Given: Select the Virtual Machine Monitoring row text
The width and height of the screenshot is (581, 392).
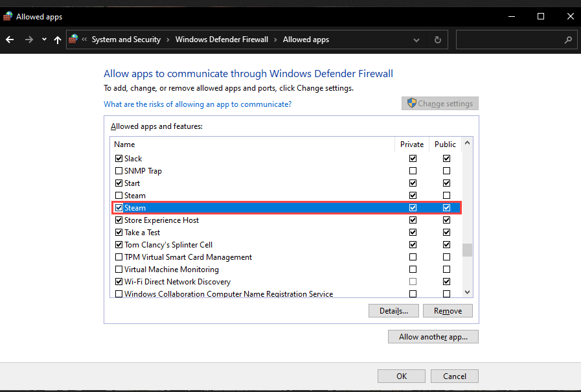Looking at the screenshot, I should tap(172, 270).
